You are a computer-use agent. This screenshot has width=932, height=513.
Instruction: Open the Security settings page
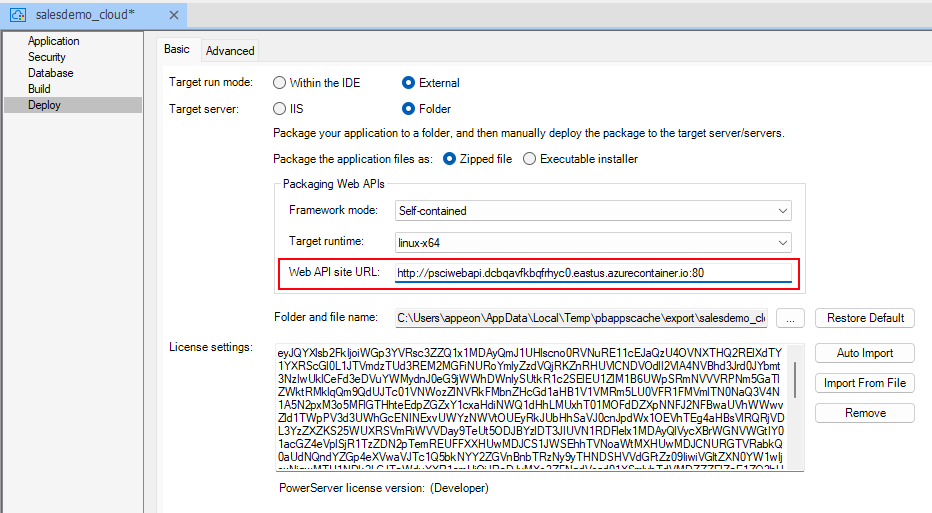coord(46,57)
